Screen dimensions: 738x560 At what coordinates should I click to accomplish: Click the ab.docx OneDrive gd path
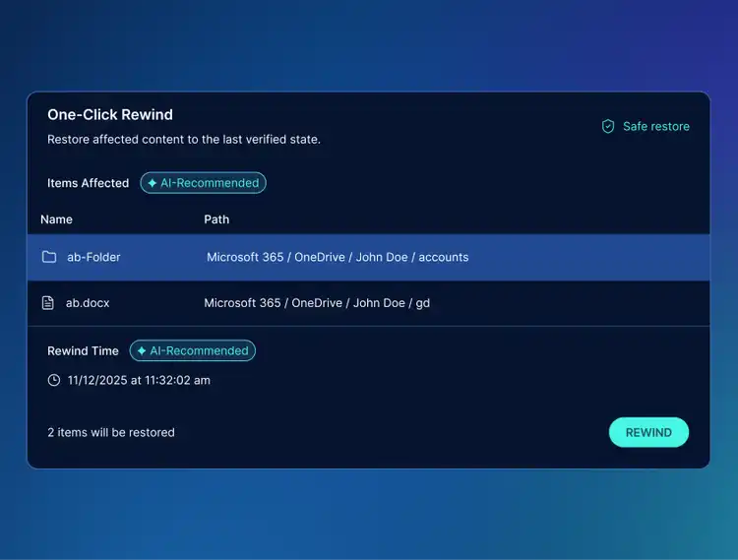pos(317,303)
